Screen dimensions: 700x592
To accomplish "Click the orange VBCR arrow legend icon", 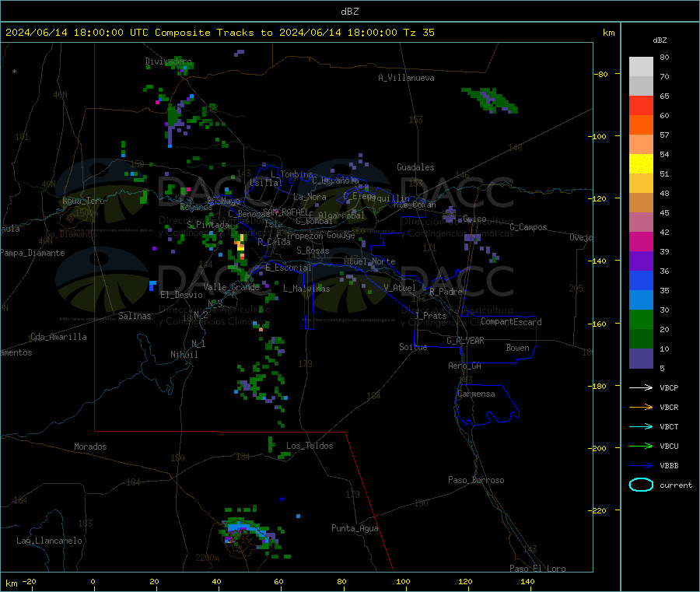I will pyautogui.click(x=641, y=407).
